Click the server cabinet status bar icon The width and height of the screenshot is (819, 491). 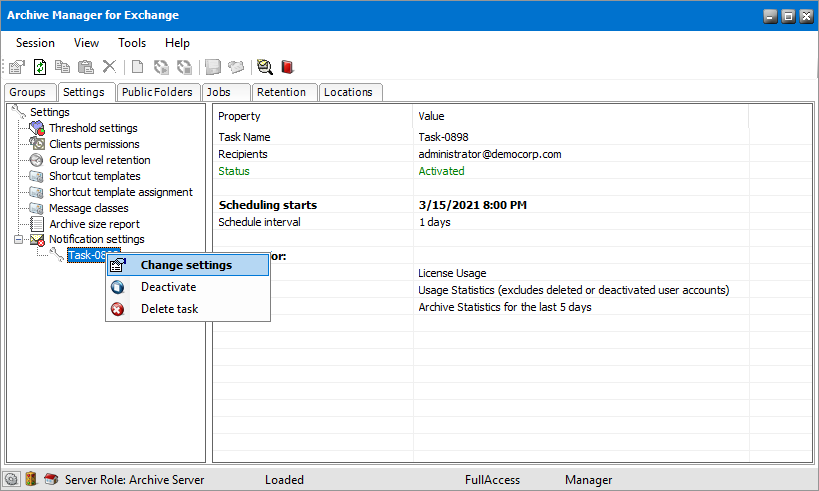tap(31, 478)
